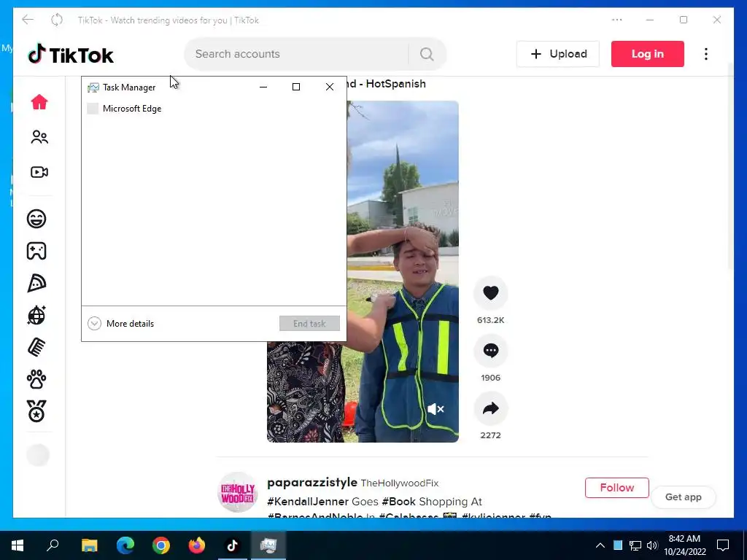
Task: Open File Explorer from the taskbar
Action: click(90, 545)
